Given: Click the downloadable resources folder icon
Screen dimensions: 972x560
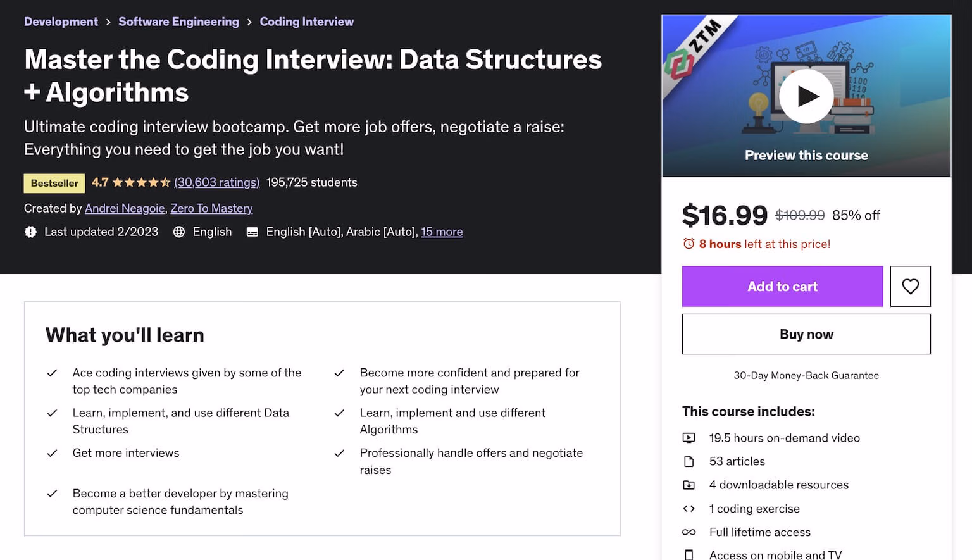Looking at the screenshot, I should [x=689, y=485].
